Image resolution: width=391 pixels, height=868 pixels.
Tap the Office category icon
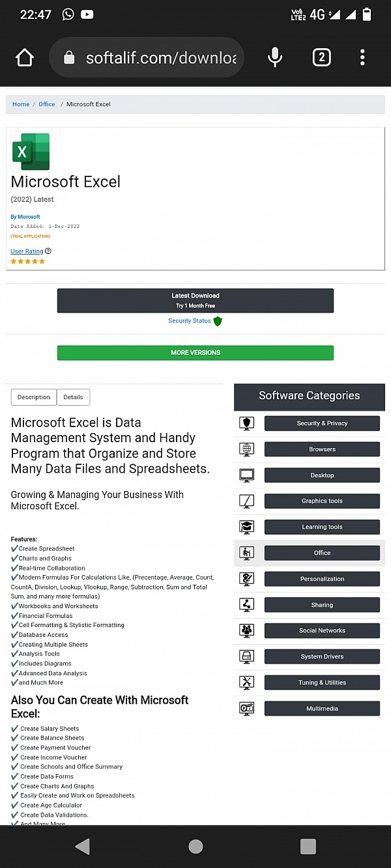click(x=246, y=553)
